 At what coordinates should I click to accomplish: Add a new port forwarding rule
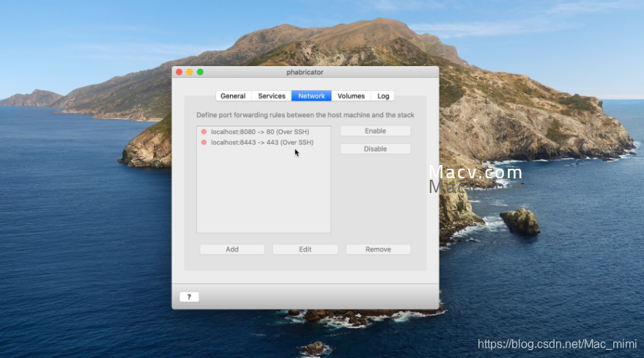pyautogui.click(x=232, y=249)
